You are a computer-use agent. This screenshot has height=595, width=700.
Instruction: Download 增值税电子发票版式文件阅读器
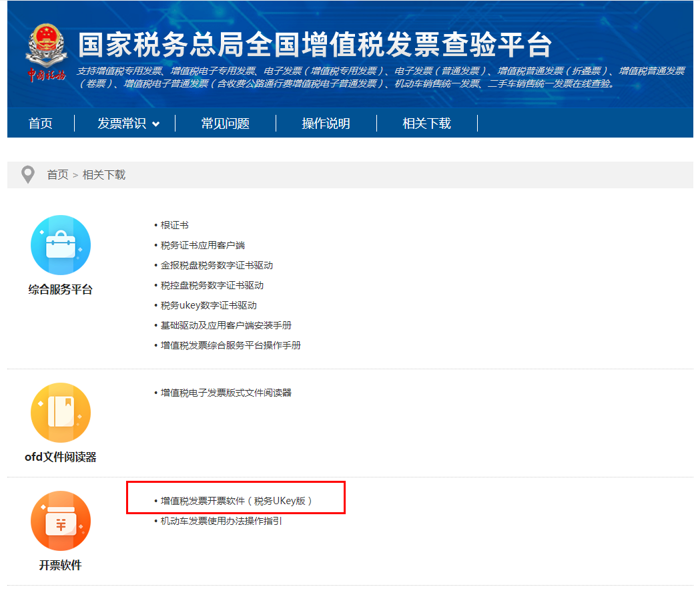tap(226, 393)
